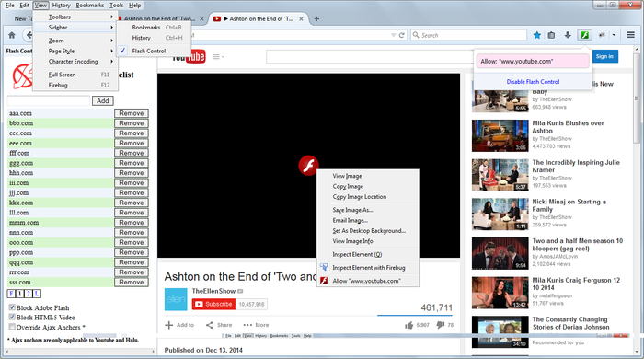
Task: Click the like ratio bar under view count
Action: pos(415,316)
